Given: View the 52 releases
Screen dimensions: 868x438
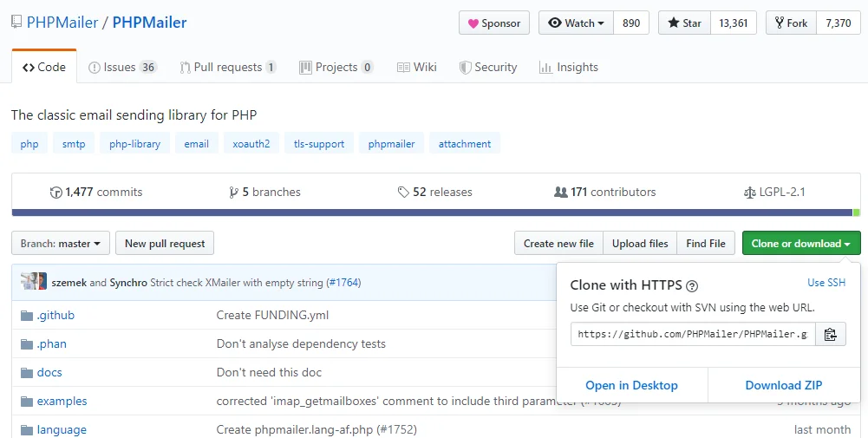Looking at the screenshot, I should (435, 193).
